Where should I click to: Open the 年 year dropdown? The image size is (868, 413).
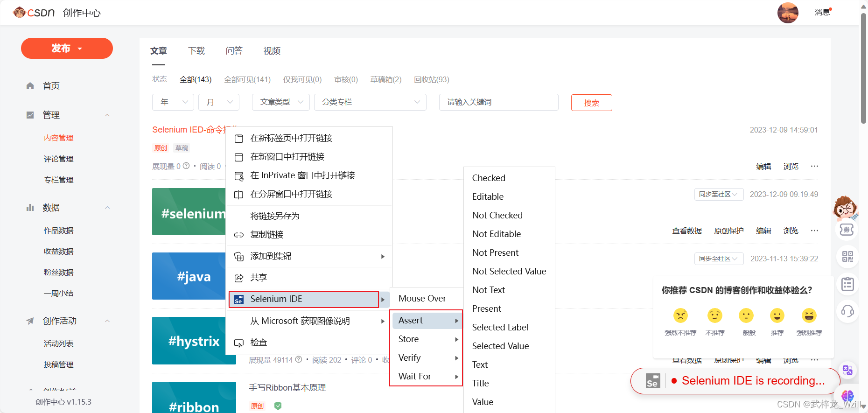[173, 102]
